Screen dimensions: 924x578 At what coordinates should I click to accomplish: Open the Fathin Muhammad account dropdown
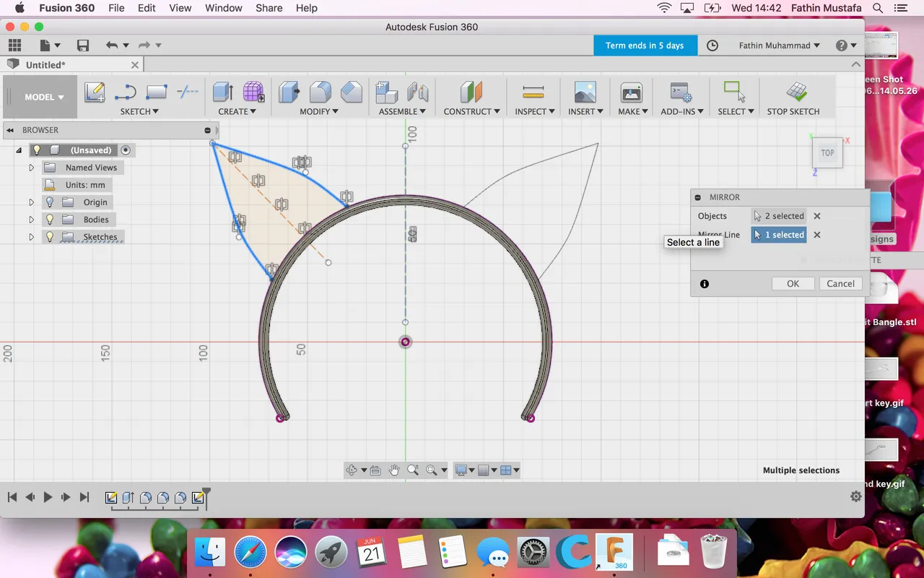[x=780, y=46]
